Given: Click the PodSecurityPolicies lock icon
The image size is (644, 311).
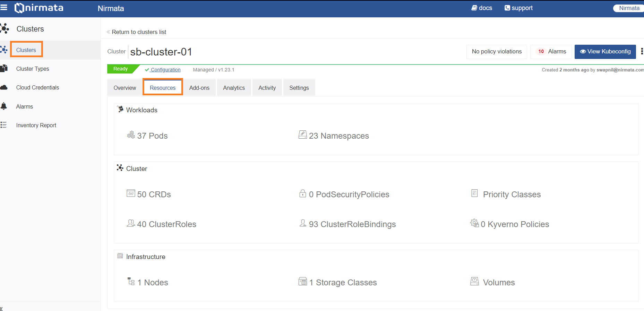Looking at the screenshot, I should [x=303, y=193].
